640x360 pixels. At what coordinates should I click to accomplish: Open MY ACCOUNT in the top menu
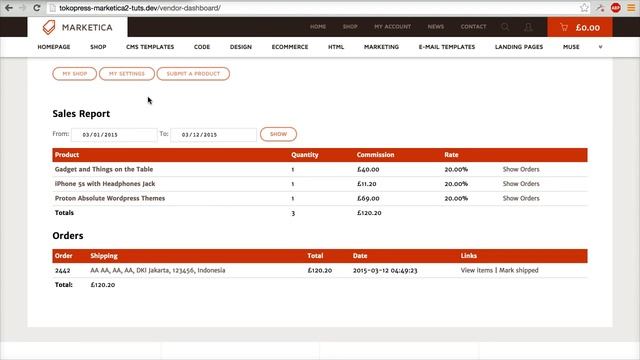point(392,27)
